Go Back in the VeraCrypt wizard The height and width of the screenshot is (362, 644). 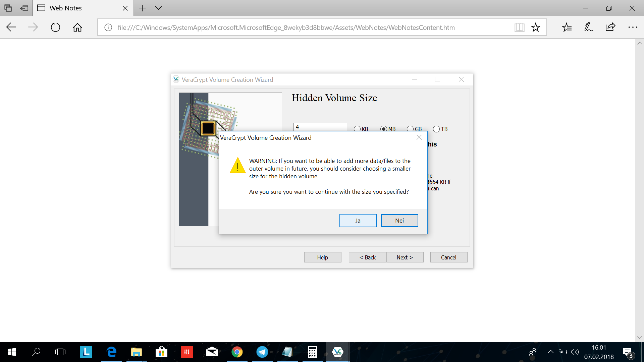point(367,257)
